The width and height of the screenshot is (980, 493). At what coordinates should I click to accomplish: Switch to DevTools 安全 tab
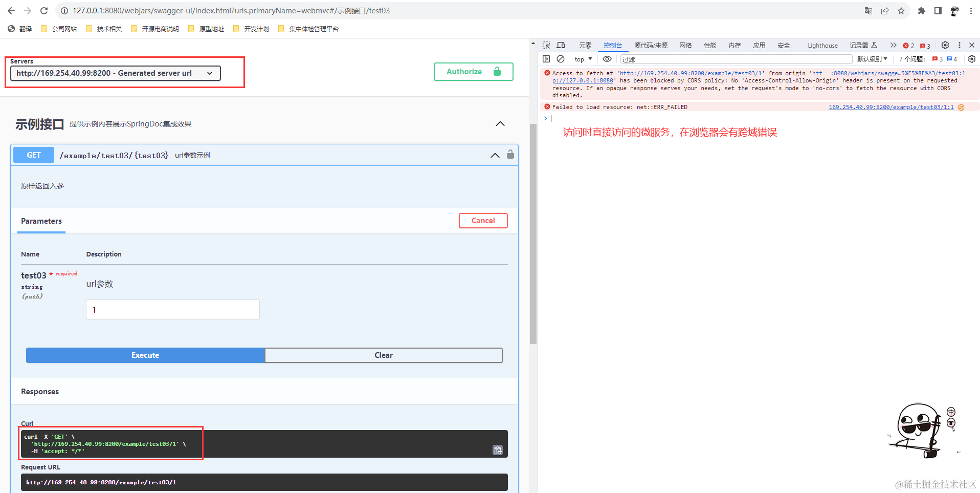784,46
